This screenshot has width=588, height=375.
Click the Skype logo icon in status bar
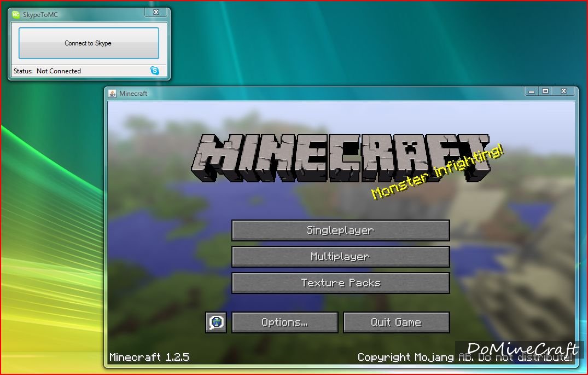coord(154,71)
